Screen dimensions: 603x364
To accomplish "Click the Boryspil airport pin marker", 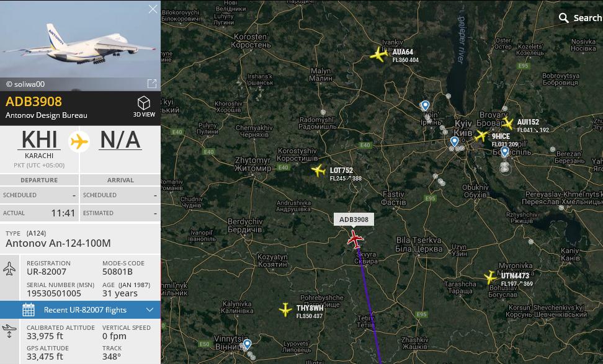I will [505, 152].
